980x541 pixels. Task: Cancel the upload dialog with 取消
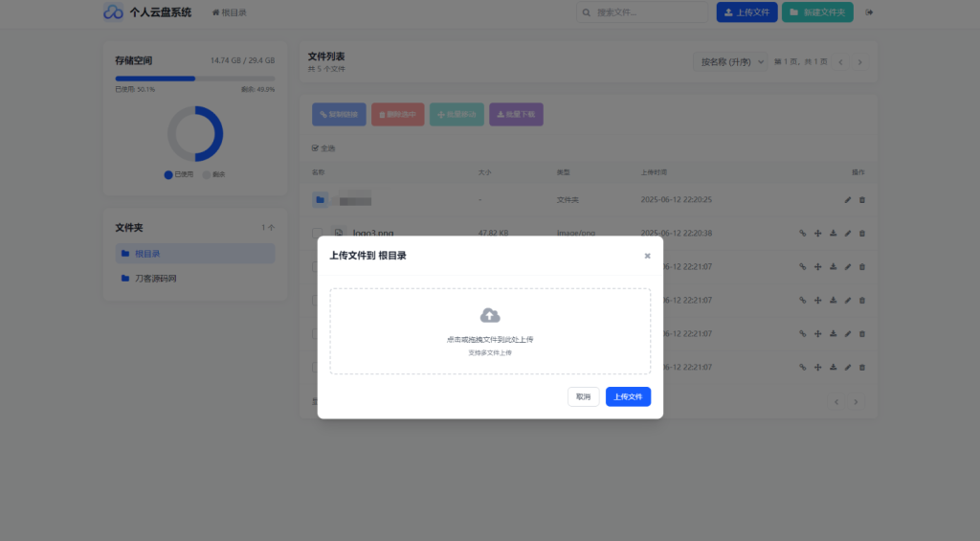click(583, 396)
